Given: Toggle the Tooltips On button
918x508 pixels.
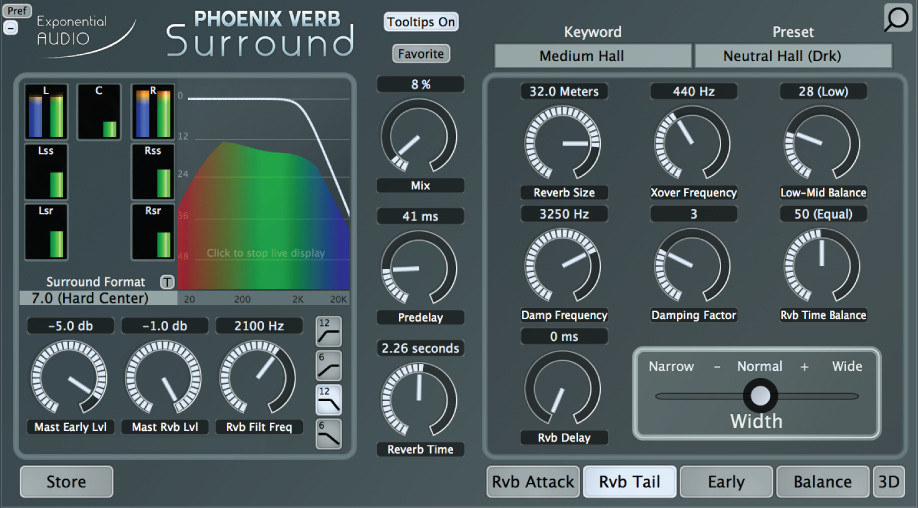Looking at the screenshot, I should click(x=421, y=22).
